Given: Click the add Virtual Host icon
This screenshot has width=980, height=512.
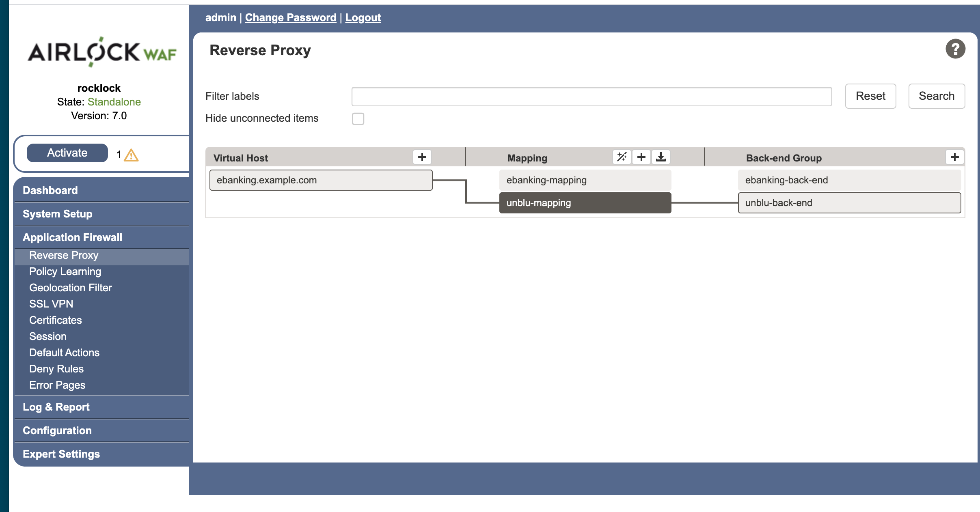Looking at the screenshot, I should point(422,157).
